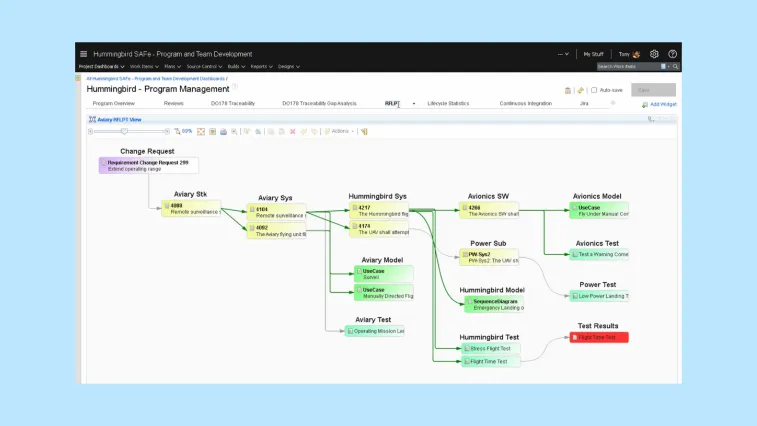Open the dashboards breadcrumb link
The image size is (757, 426).
[x=155, y=79]
